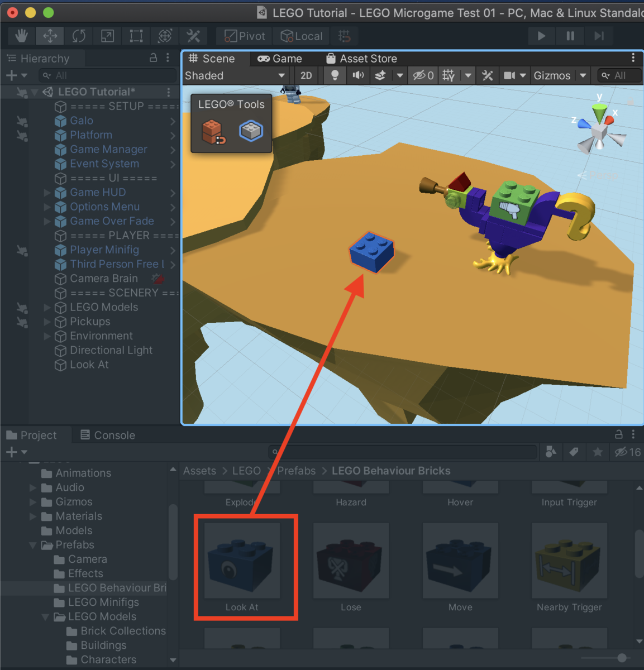Select the Look At behaviour brick

click(242, 567)
